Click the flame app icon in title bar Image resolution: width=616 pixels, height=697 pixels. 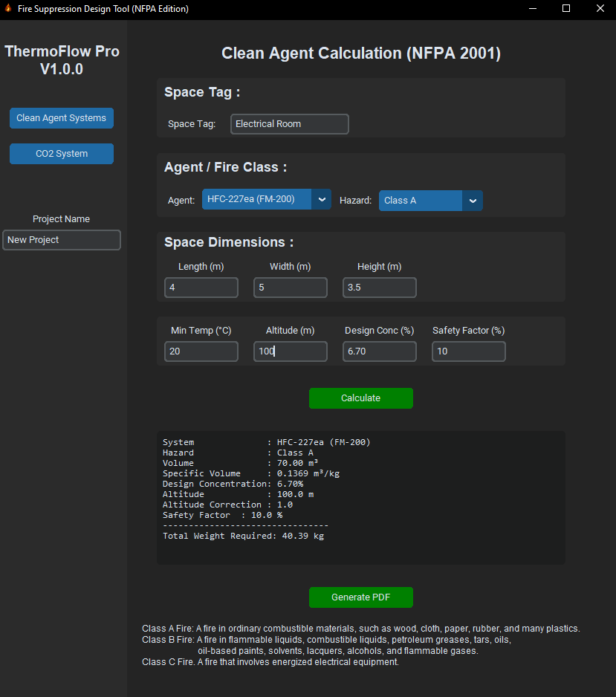tap(8, 9)
